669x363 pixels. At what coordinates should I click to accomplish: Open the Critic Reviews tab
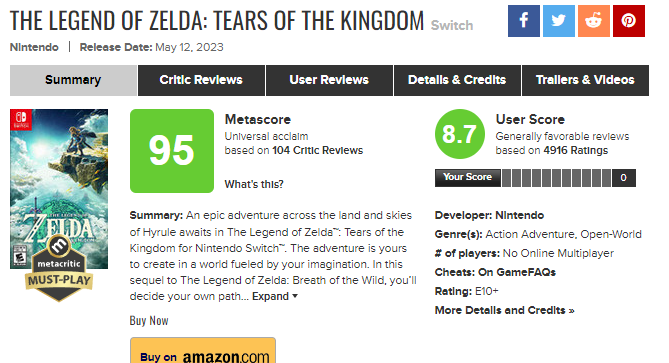point(201,80)
